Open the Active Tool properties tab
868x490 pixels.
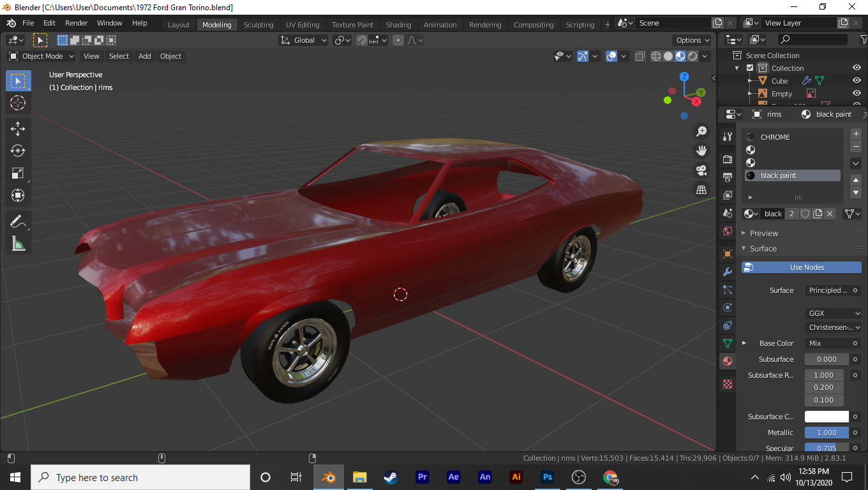pyautogui.click(x=727, y=137)
